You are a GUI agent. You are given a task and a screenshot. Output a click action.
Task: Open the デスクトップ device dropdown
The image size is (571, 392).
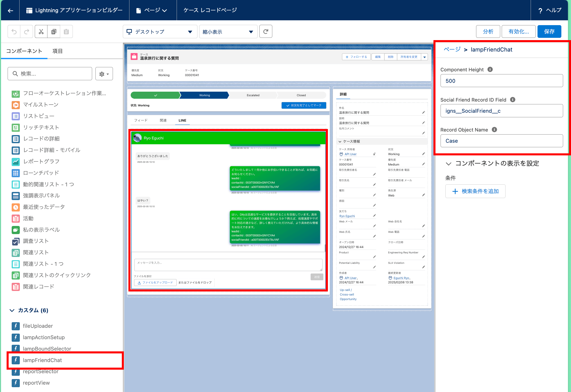click(x=160, y=32)
